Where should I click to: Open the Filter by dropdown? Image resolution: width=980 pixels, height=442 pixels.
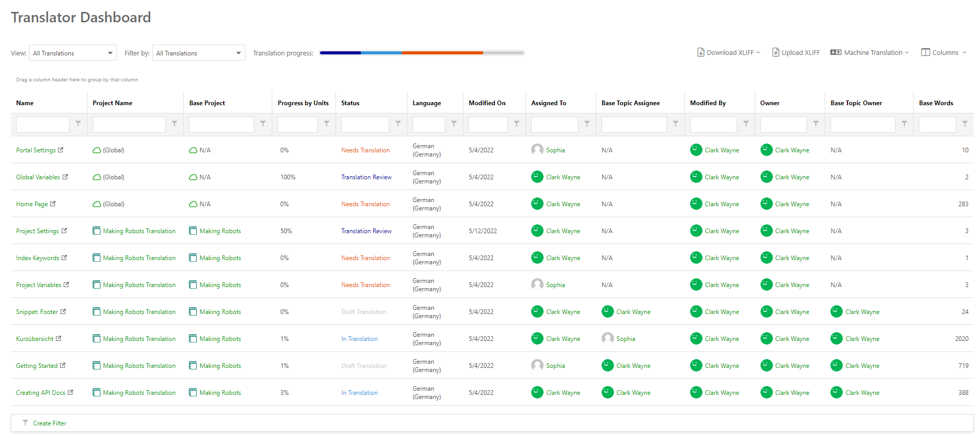pyautogui.click(x=198, y=53)
